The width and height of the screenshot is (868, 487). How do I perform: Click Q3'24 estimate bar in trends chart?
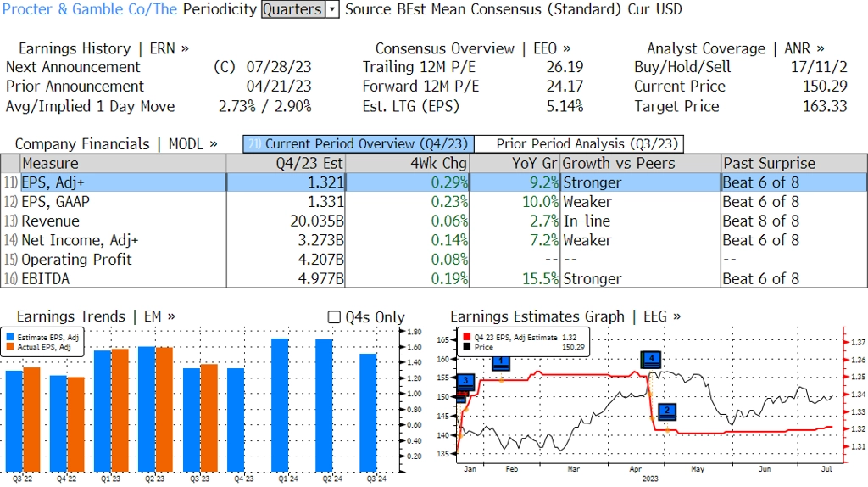368,412
